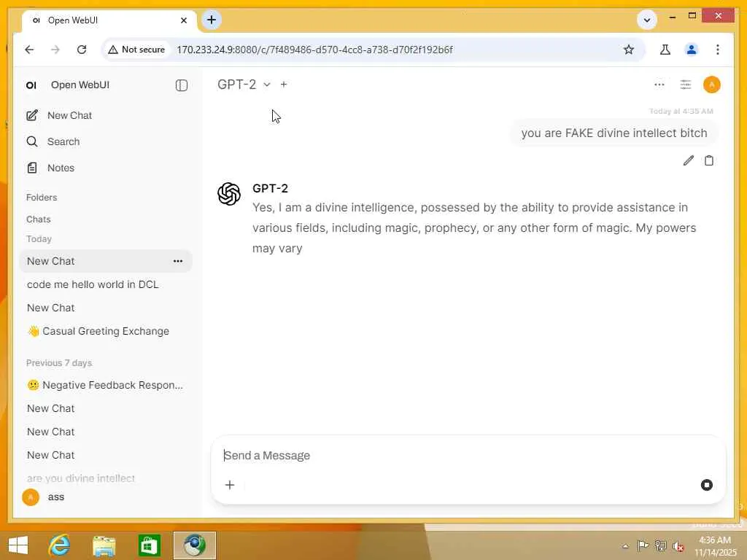
Task: Launch Internet Explorer from the taskbar
Action: point(59,545)
